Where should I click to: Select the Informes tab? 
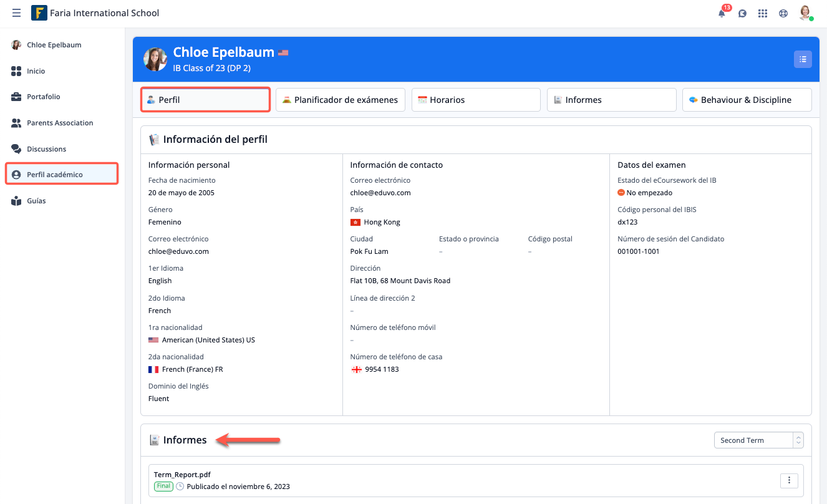pyautogui.click(x=611, y=100)
